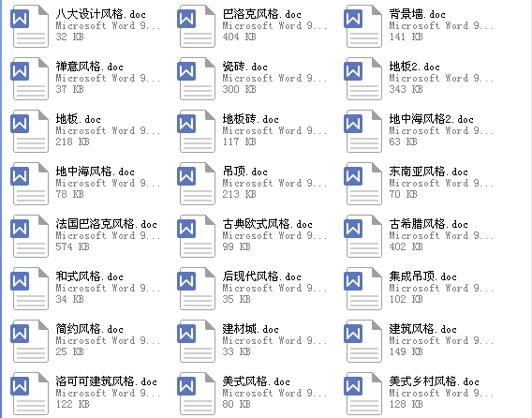Select the 地板砖.doc Word icon
Viewport: 532px width, 418px height.
tap(197, 131)
